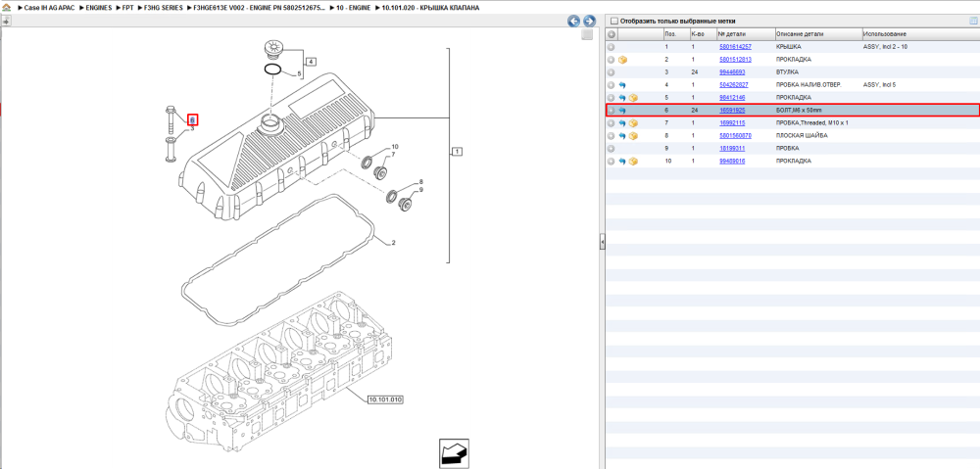The height and width of the screenshot is (469, 980).
Task: Open part number 16591925 link
Action: [x=732, y=111]
